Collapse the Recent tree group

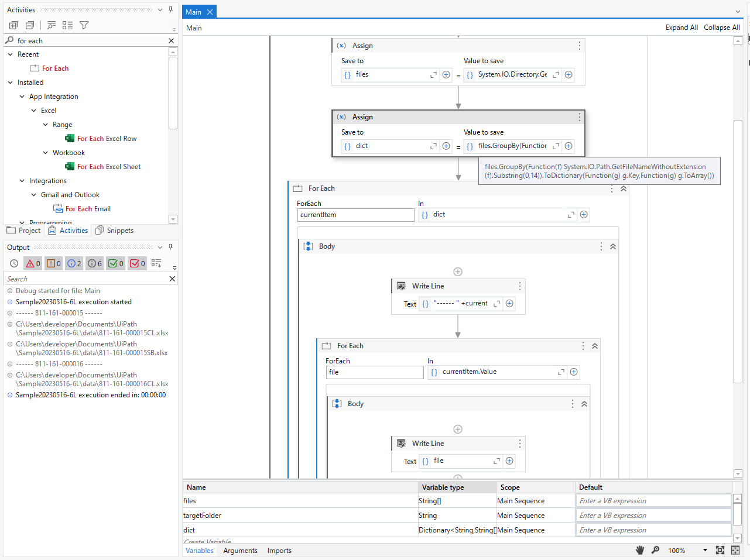pos(10,54)
